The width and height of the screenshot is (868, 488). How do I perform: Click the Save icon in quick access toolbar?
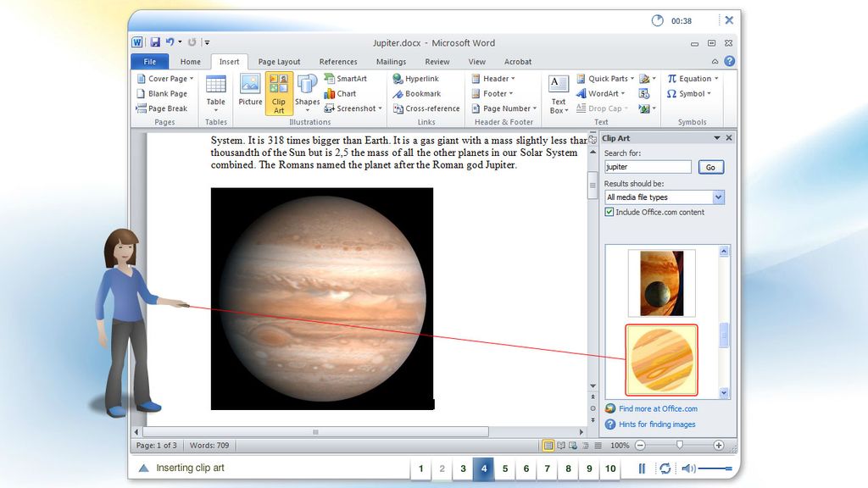[155, 42]
